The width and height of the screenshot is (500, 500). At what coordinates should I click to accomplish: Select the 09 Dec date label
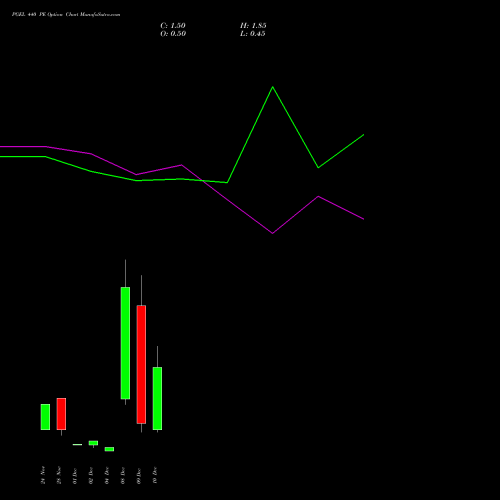pos(139,475)
